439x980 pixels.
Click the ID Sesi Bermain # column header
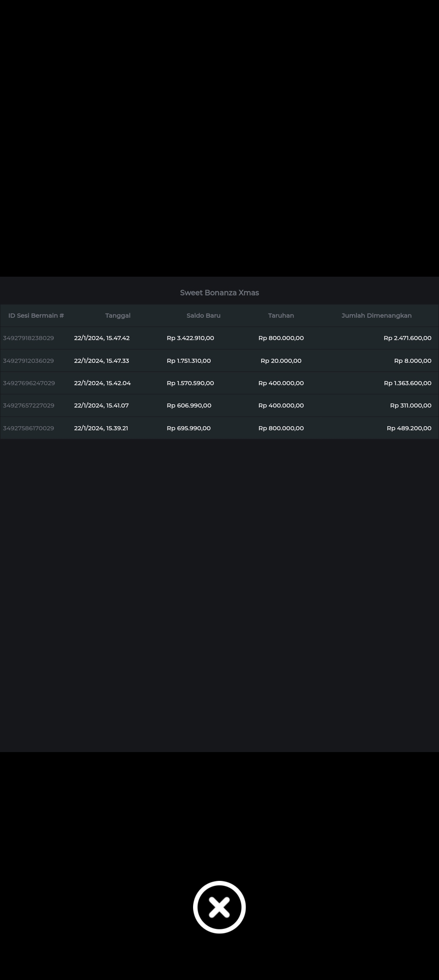(x=36, y=316)
